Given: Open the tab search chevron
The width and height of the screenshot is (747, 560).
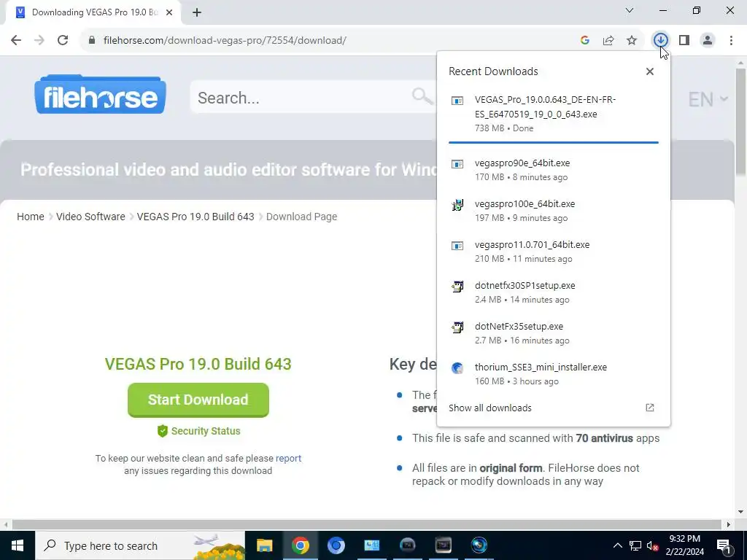Looking at the screenshot, I should [x=630, y=10].
